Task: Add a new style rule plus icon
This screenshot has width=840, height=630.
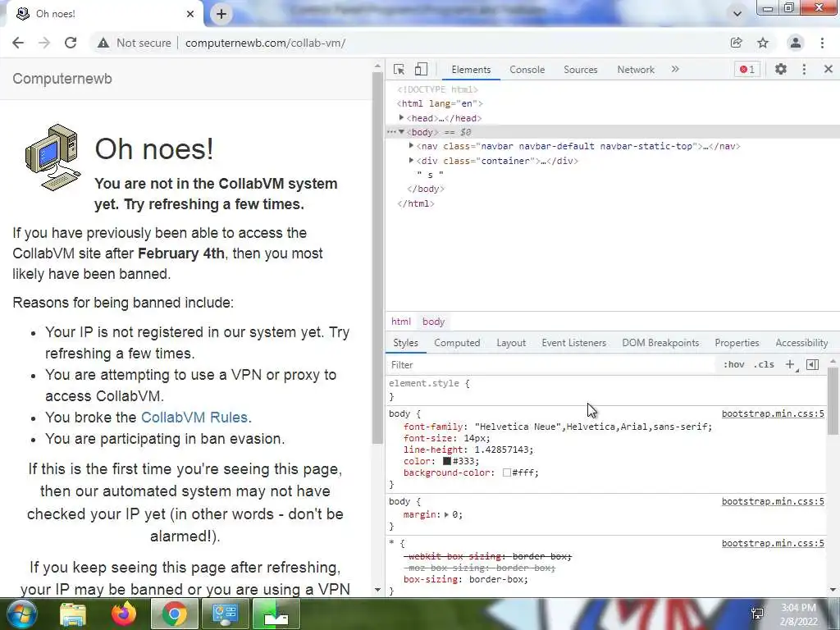Action: [x=790, y=364]
